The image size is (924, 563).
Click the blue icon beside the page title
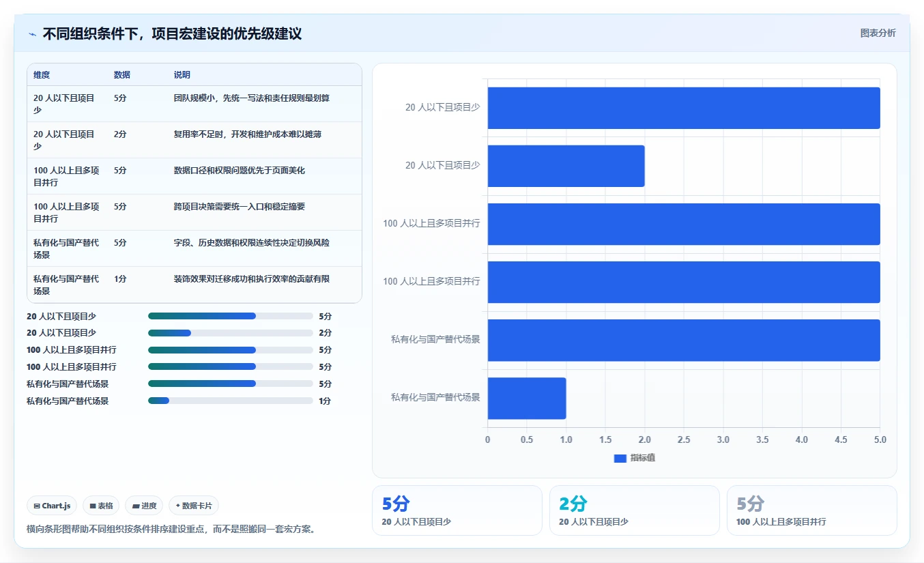point(32,34)
